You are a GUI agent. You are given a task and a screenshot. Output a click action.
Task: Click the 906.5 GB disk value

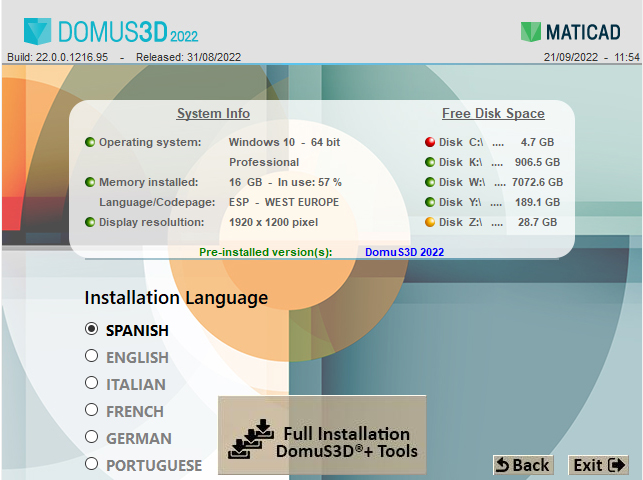point(537,162)
